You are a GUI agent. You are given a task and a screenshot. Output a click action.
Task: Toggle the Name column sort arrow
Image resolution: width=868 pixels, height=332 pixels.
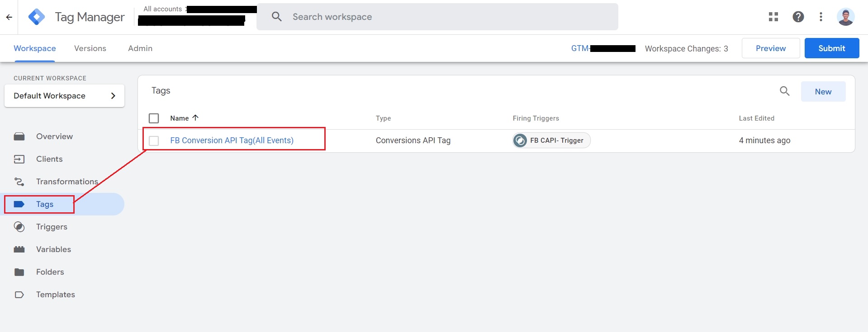tap(195, 118)
